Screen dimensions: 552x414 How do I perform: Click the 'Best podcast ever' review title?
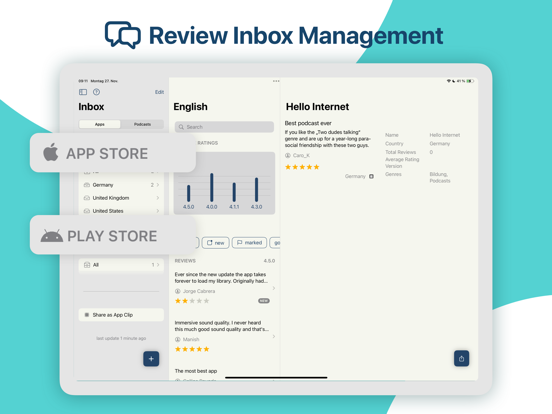pos(308,123)
